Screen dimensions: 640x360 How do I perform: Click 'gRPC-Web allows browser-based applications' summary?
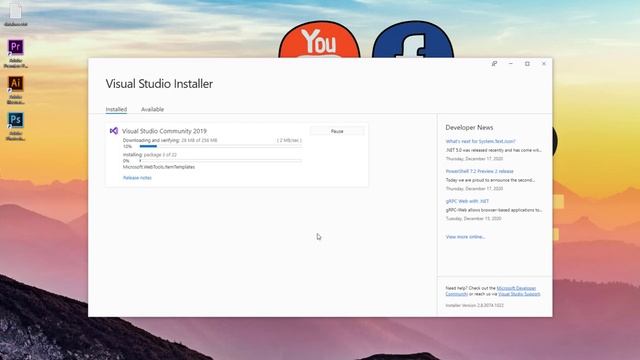494,210
